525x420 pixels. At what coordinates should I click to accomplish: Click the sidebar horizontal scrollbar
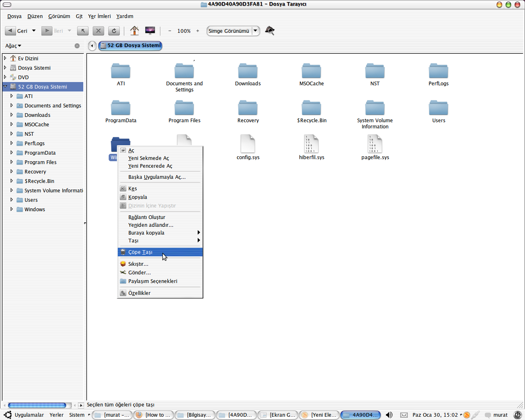tap(37, 405)
